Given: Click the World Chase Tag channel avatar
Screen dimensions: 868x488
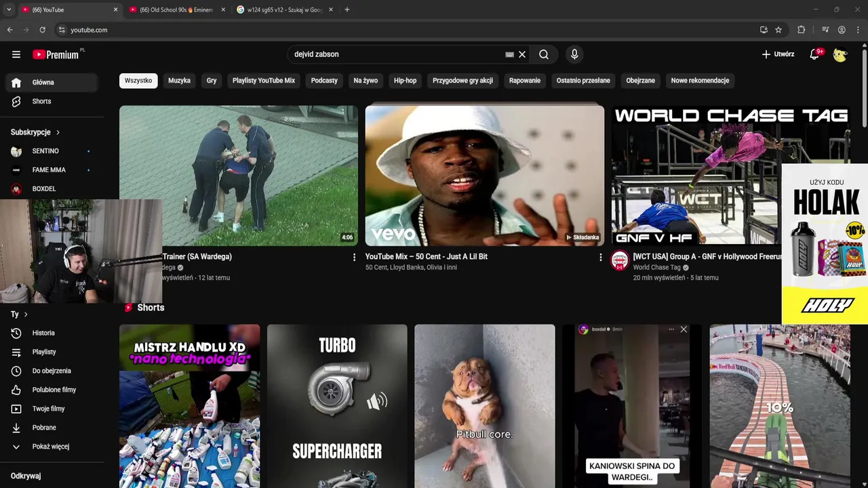Looking at the screenshot, I should [x=620, y=261].
